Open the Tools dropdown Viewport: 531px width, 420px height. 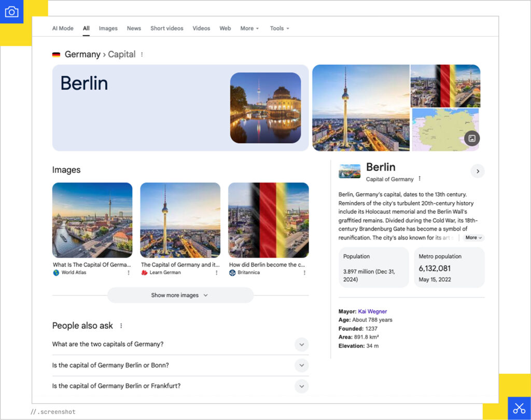(280, 29)
